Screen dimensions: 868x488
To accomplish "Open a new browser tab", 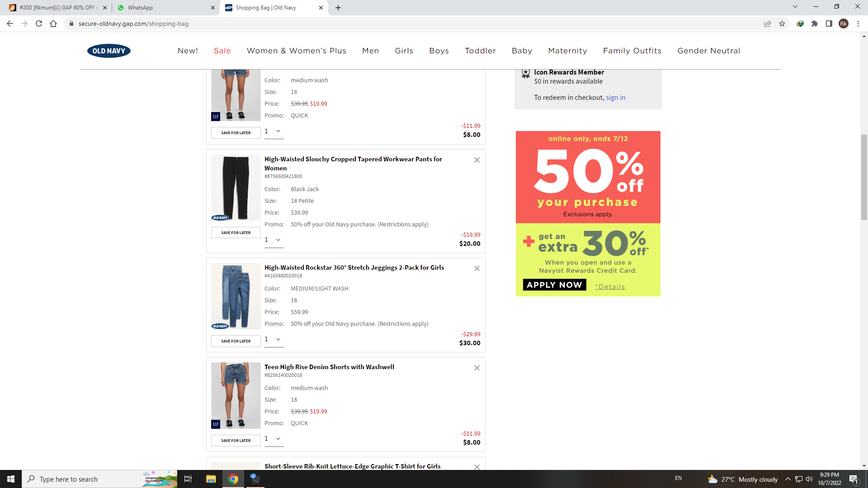I will click(x=338, y=8).
